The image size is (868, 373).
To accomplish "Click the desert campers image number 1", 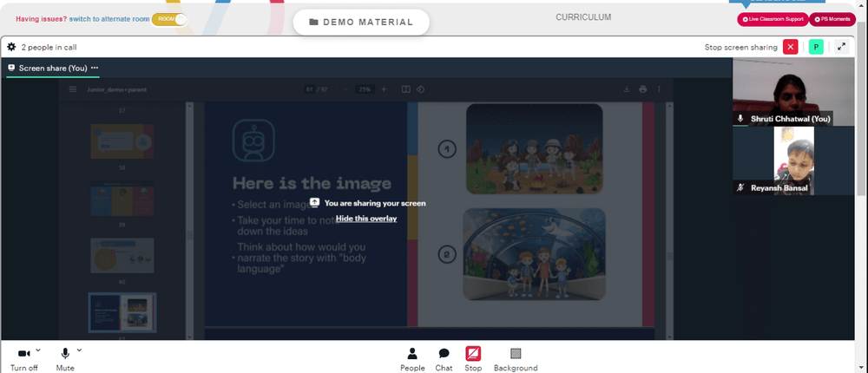I will [534, 149].
